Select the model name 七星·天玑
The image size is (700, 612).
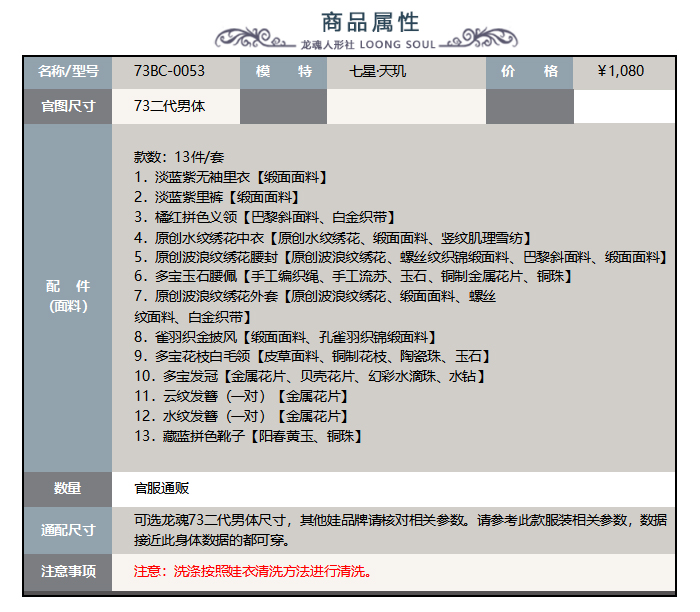[377, 71]
